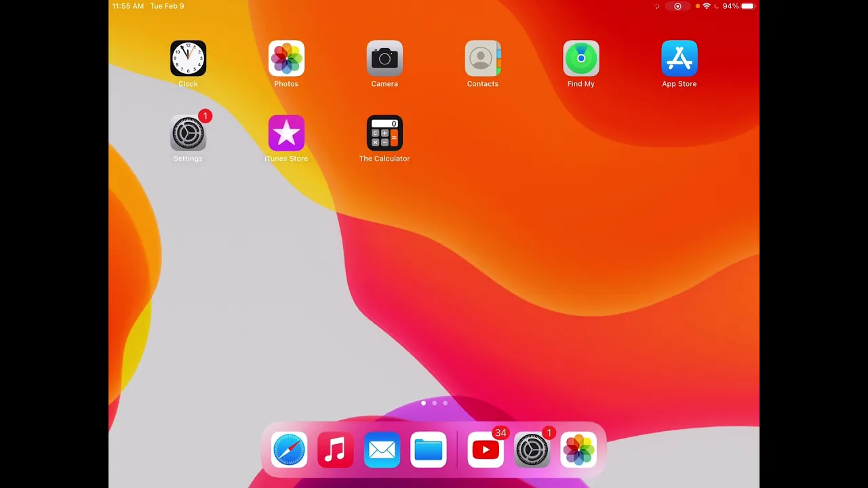Open The Calculator app

pos(384,133)
